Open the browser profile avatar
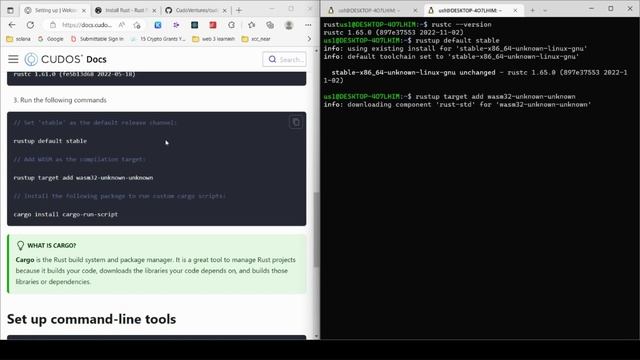Image resolution: width=640 pixels, height=360 pixels. click(289, 25)
